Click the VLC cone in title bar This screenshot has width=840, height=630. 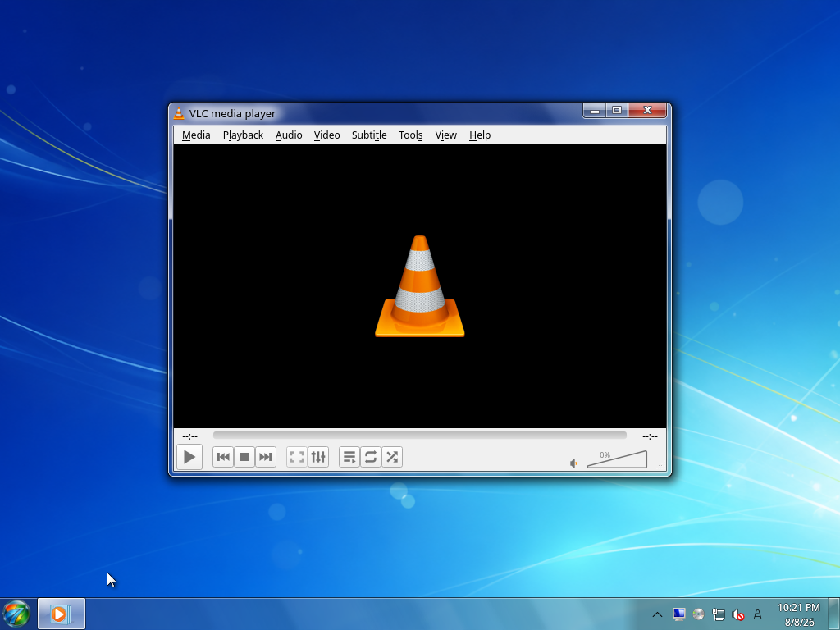(179, 113)
